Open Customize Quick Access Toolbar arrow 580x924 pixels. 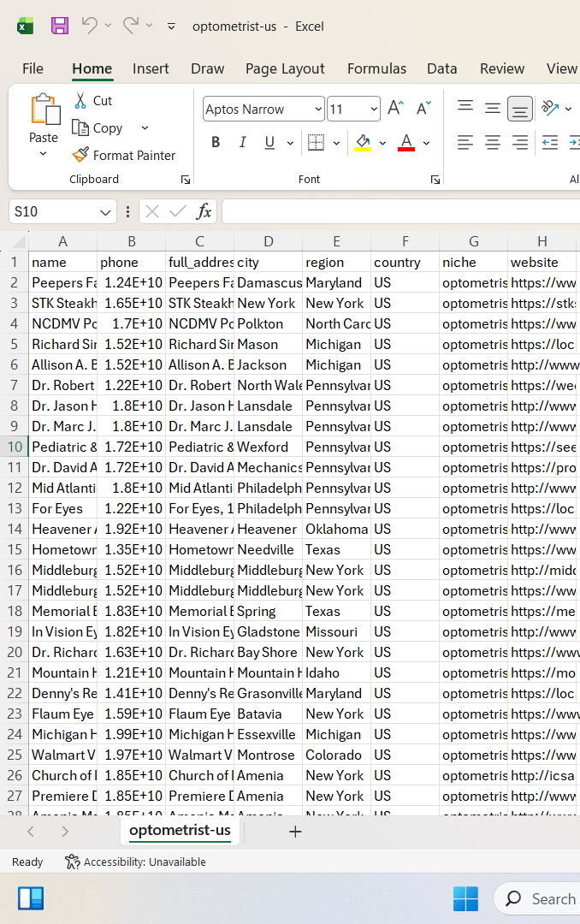[172, 27]
